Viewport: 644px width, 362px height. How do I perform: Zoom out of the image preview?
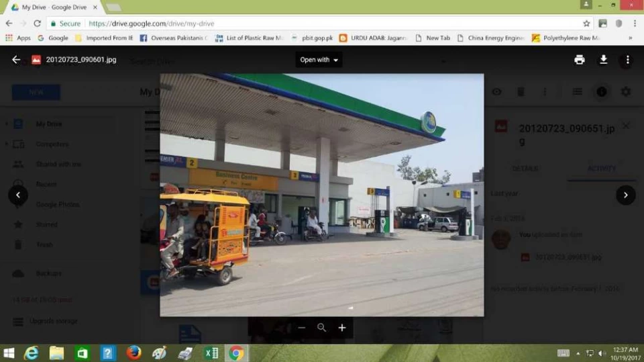302,328
